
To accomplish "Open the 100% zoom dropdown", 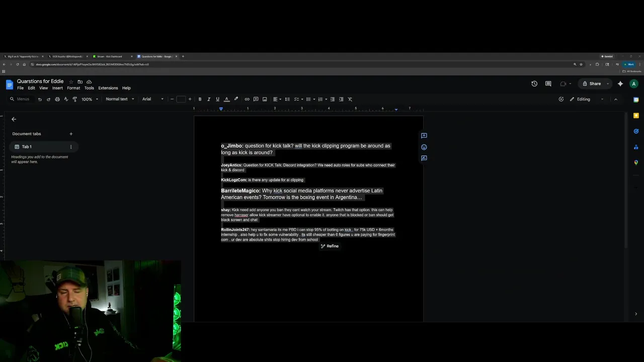I will [x=90, y=99].
